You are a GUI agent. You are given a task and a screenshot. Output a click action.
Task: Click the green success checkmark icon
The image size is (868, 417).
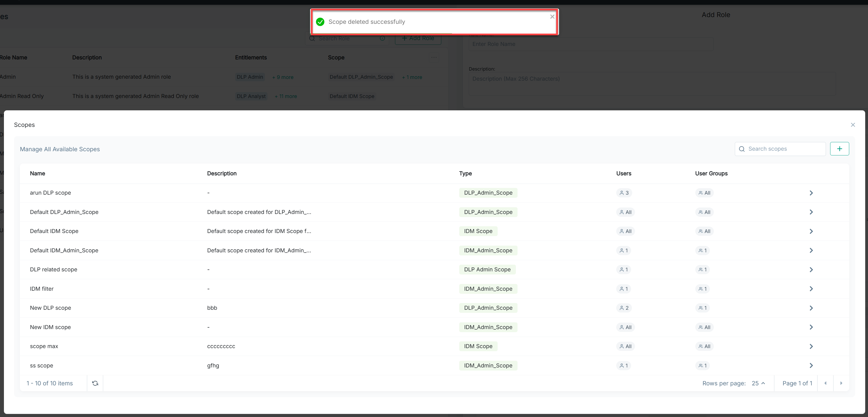tap(320, 22)
